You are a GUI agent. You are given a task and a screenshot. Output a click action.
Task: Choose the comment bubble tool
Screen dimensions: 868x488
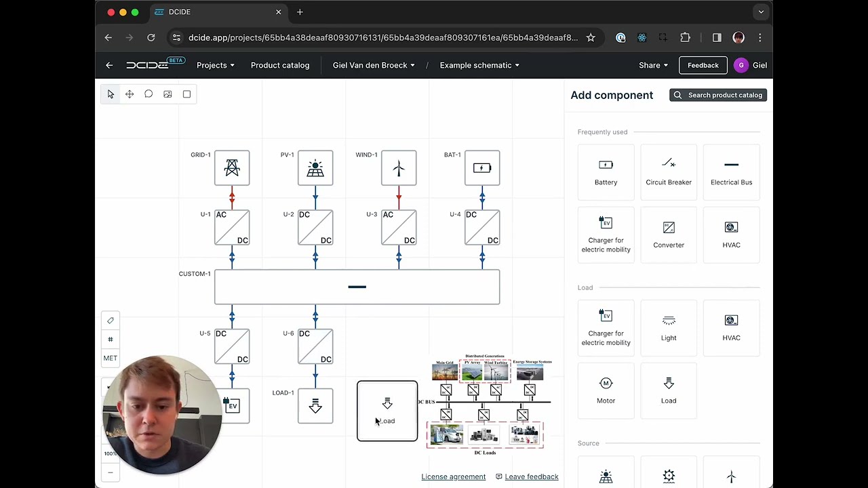coord(149,94)
